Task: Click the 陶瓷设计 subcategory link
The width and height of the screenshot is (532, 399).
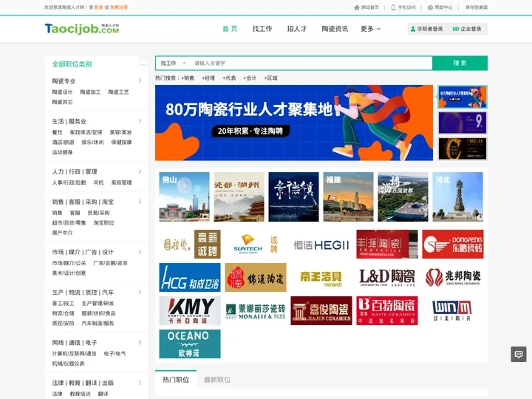Action: [x=62, y=92]
